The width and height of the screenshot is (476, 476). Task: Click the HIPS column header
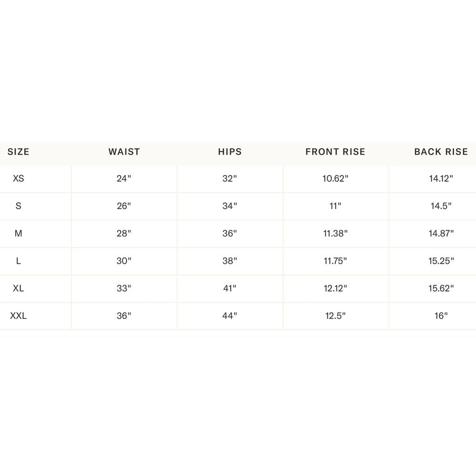(x=230, y=152)
